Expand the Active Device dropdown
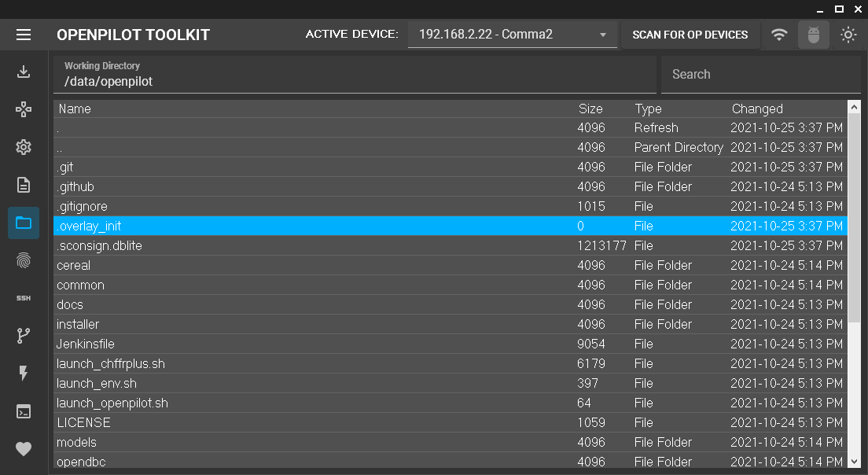The height and width of the screenshot is (475, 868). pyautogui.click(x=512, y=35)
